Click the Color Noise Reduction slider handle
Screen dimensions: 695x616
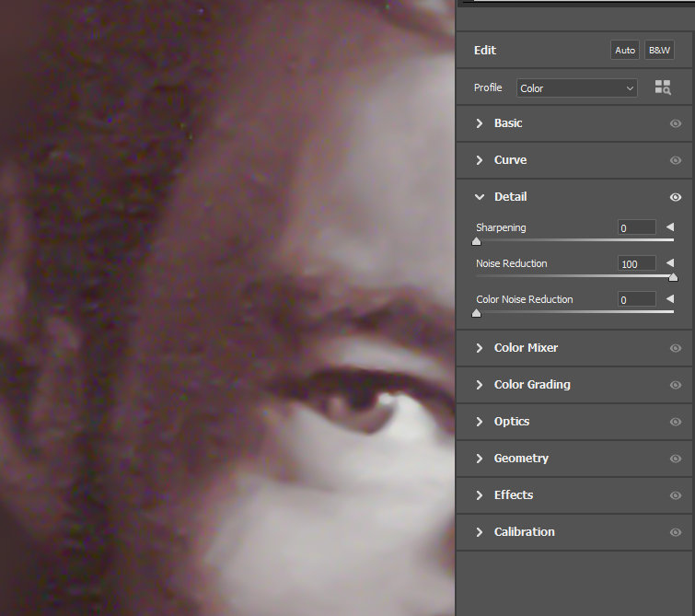(x=477, y=313)
